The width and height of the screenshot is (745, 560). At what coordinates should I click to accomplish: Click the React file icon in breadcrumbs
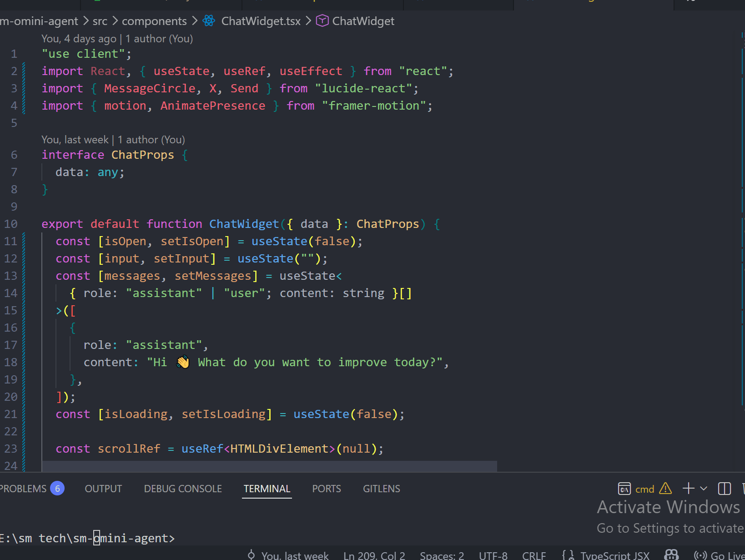209,21
